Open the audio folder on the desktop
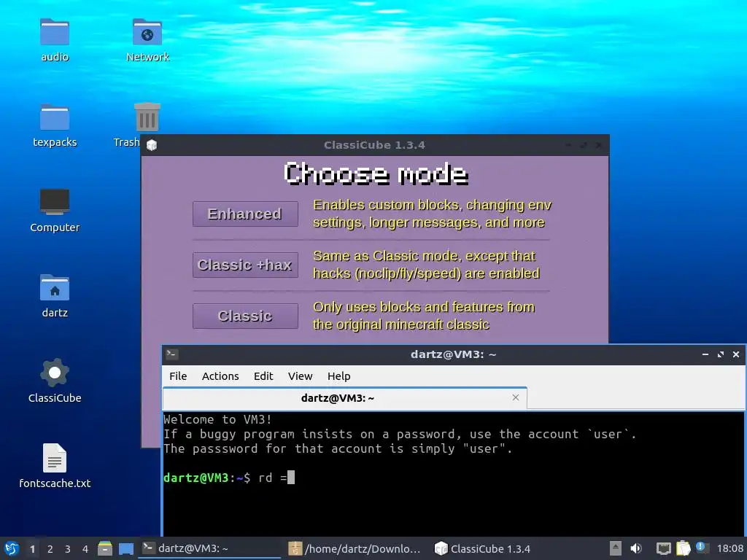The width and height of the screenshot is (747, 560). (54, 32)
